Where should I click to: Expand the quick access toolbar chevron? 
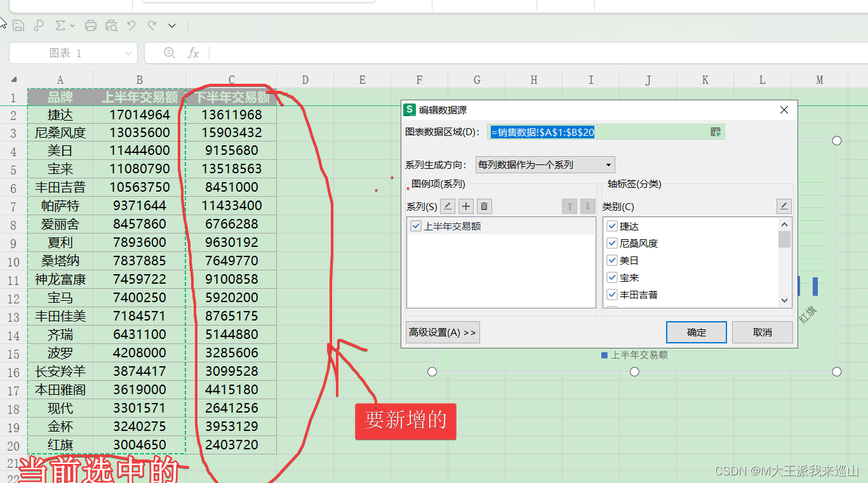click(172, 26)
